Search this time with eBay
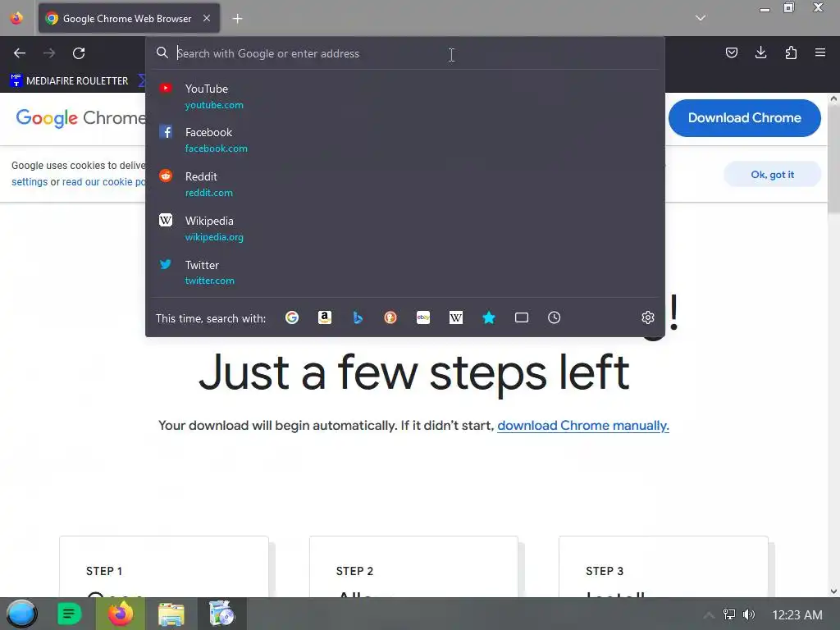Viewport: 840px width, 630px height. 423,317
